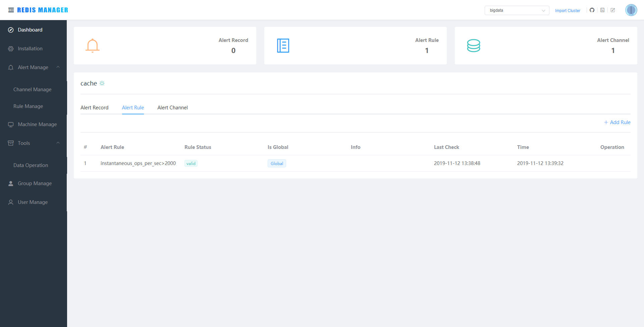Collapse the Tools submenu arrow
The height and width of the screenshot is (327, 644).
pyautogui.click(x=58, y=143)
